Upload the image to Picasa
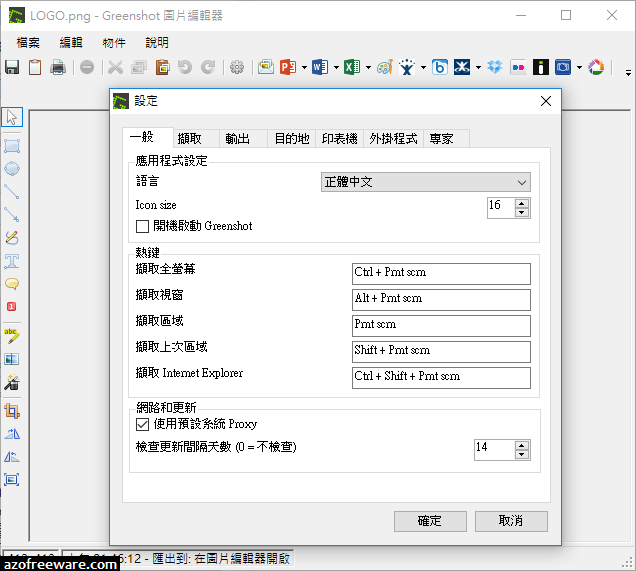The width and height of the screenshot is (636, 571). (596, 67)
